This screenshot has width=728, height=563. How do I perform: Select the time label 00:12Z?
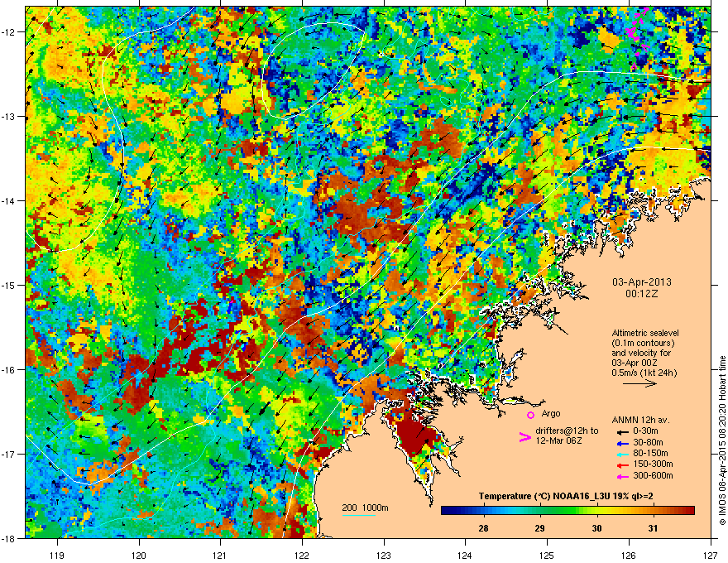pyautogui.click(x=642, y=294)
